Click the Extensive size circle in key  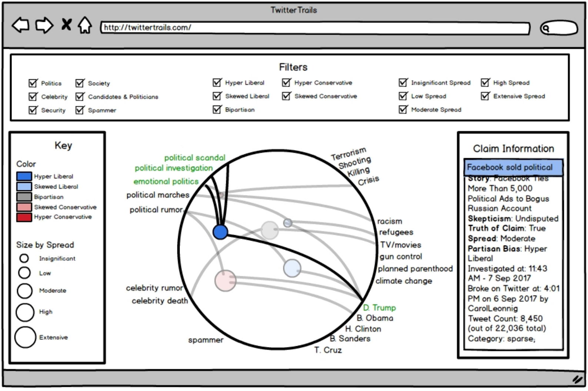point(25,337)
